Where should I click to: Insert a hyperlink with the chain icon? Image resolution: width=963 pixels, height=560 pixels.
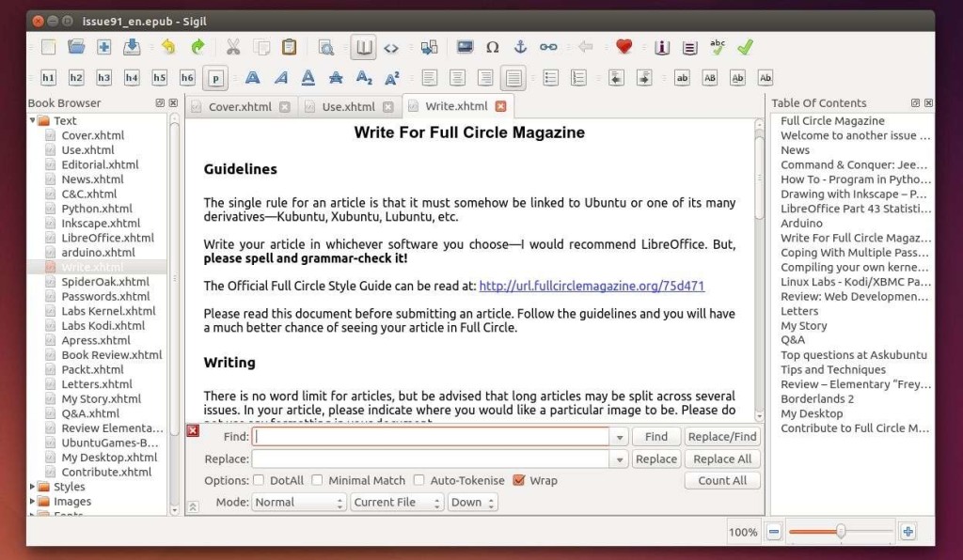pyautogui.click(x=548, y=47)
